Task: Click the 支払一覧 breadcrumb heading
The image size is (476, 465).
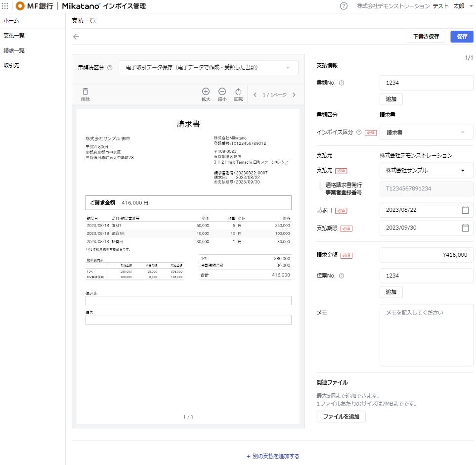Action: click(84, 21)
